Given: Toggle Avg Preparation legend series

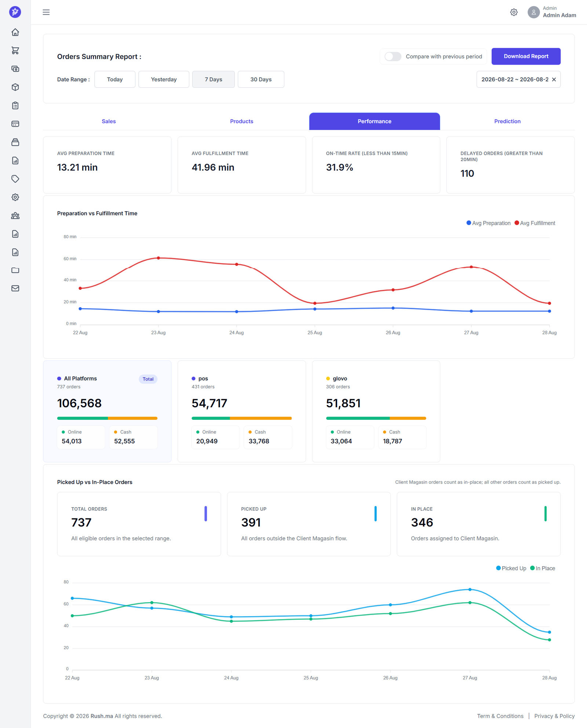Looking at the screenshot, I should [488, 223].
